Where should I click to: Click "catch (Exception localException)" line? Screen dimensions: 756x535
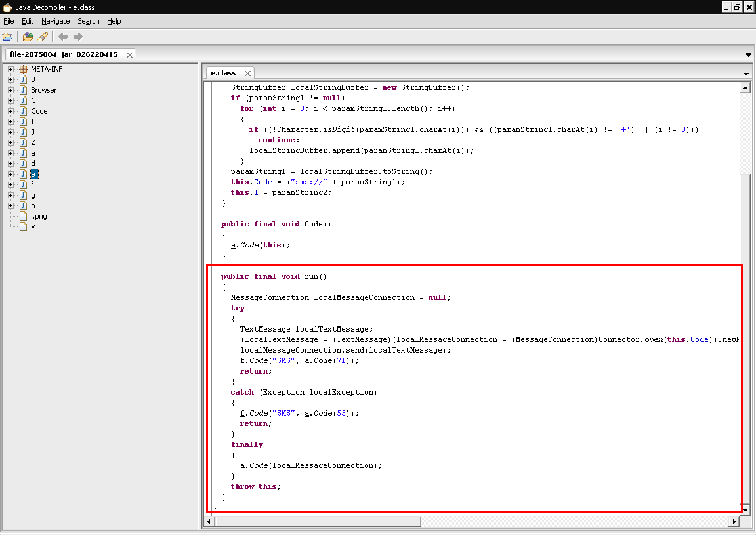304,392
